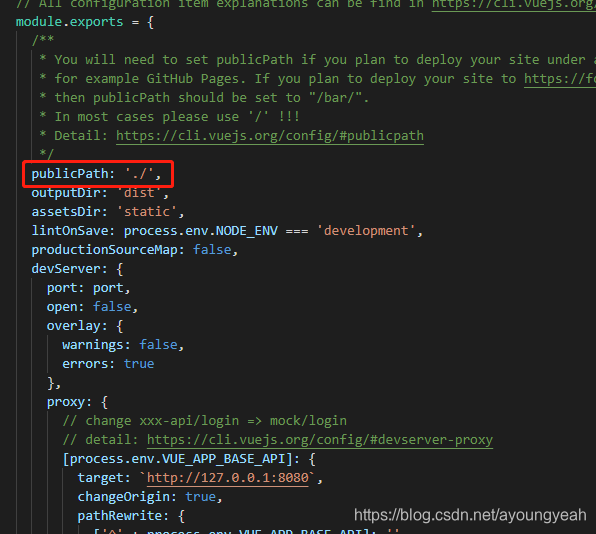Image resolution: width=596 pixels, height=534 pixels.
Task: Click the productionSourceMap false value
Action: 212,250
